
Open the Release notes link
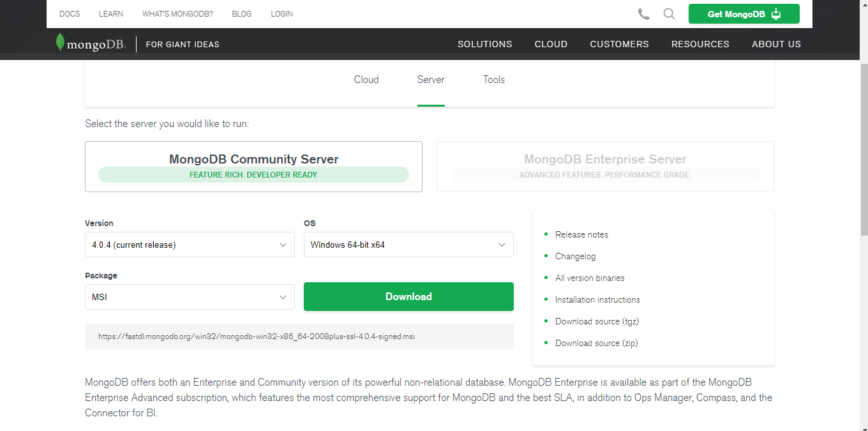[581, 234]
